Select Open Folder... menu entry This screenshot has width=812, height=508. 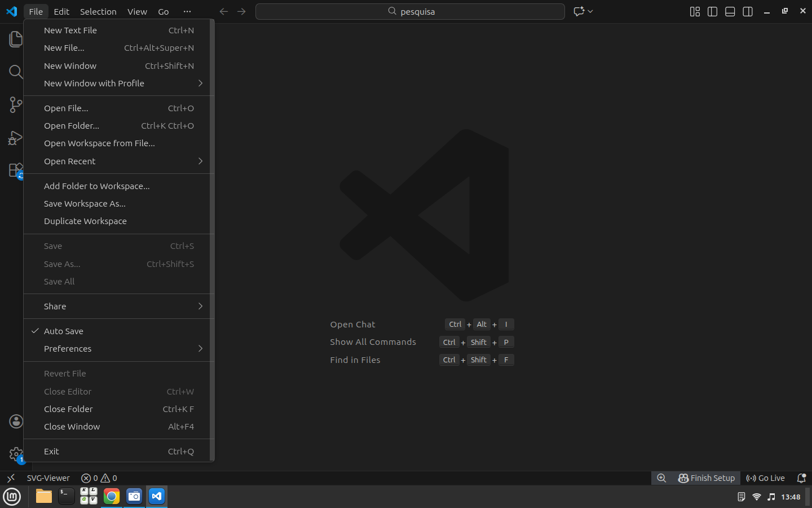(x=72, y=126)
